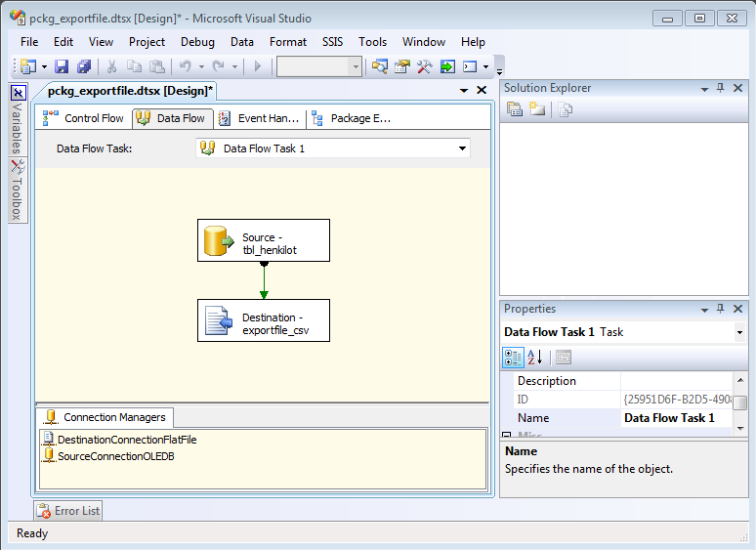756x550 pixels.
Task: Open the Data menu
Action: pyautogui.click(x=242, y=42)
